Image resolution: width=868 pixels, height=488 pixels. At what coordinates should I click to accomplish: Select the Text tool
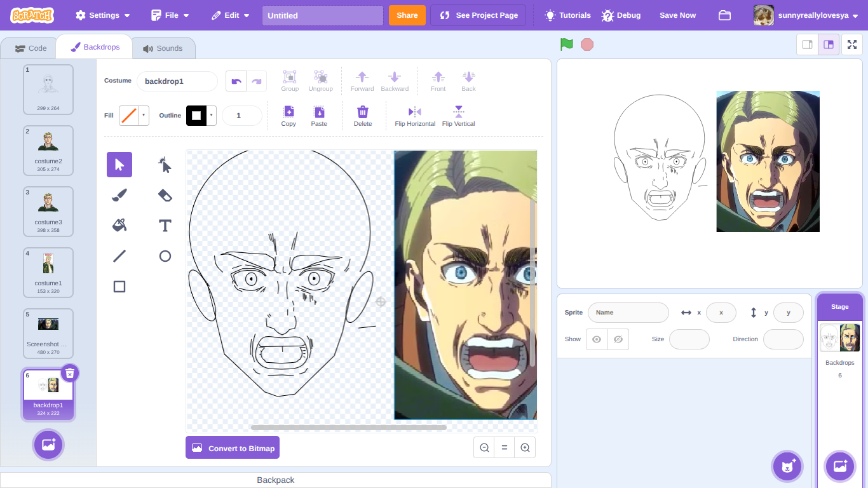[x=165, y=226]
